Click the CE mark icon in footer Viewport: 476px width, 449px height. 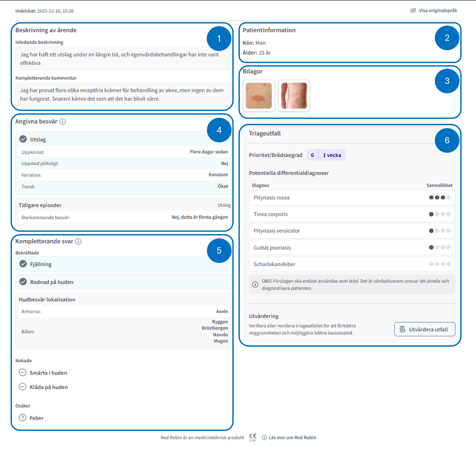tap(253, 437)
